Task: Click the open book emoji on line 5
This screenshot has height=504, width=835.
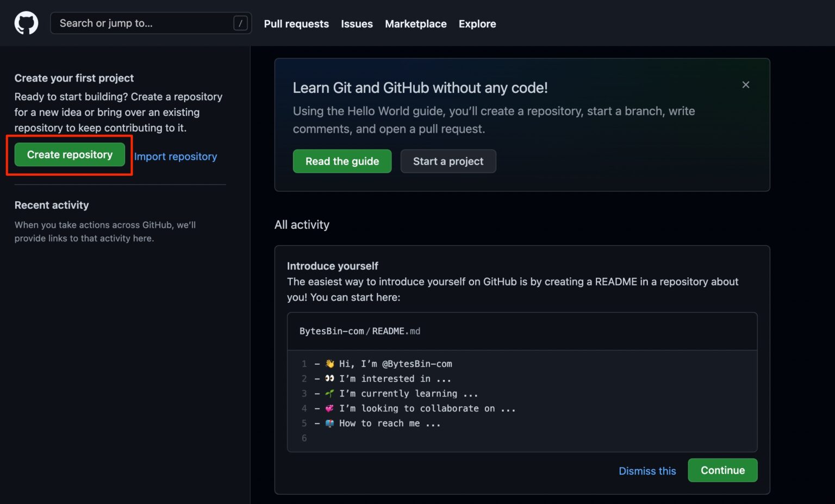Action: pos(329,423)
